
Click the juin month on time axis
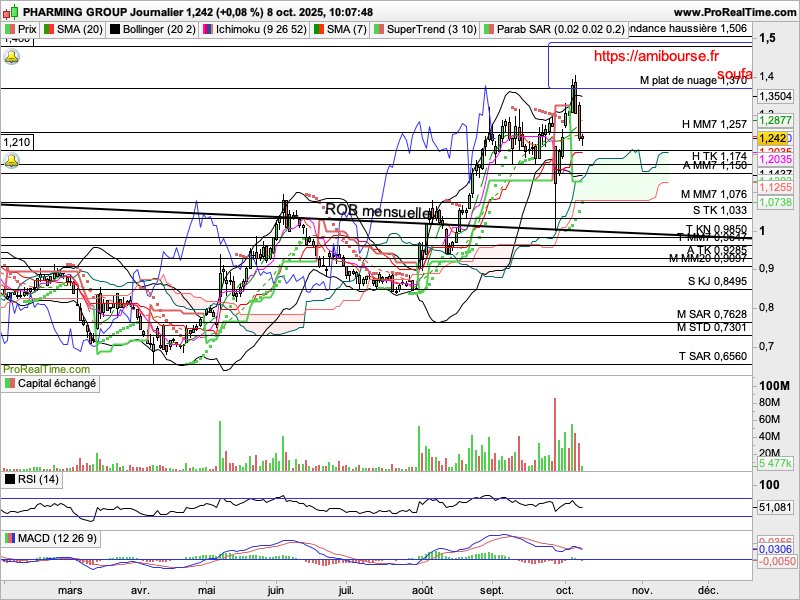(276, 590)
